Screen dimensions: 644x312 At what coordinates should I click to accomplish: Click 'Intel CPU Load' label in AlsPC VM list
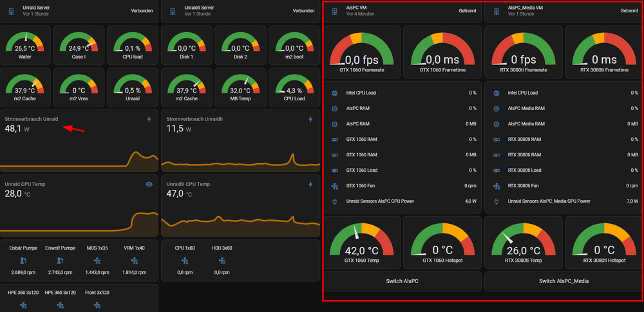click(361, 93)
